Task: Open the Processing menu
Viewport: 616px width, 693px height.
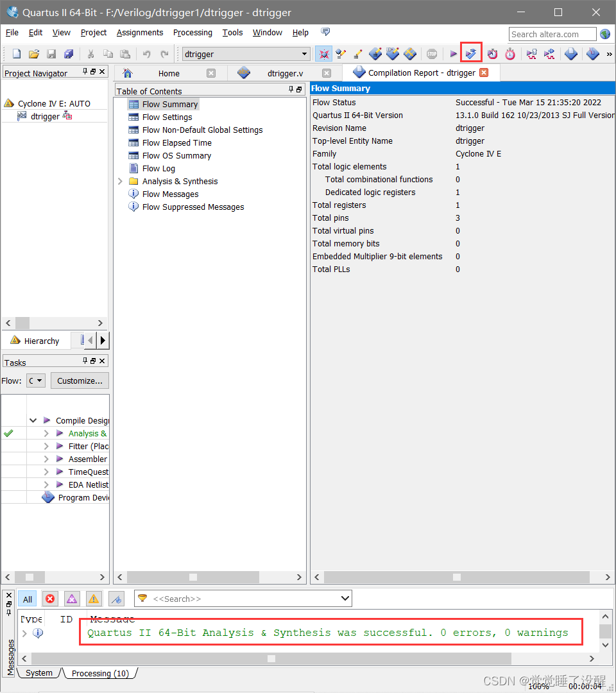Action: 193,32
